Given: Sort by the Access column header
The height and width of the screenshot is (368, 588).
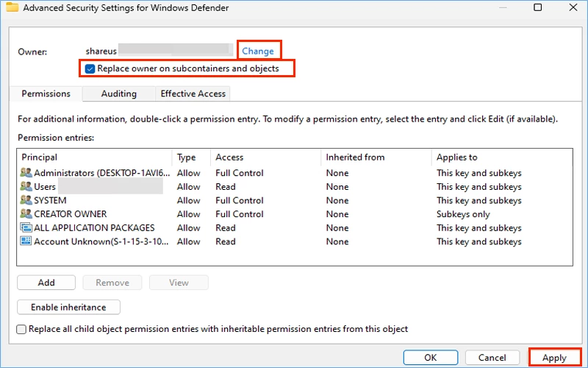Looking at the screenshot, I should [x=266, y=157].
